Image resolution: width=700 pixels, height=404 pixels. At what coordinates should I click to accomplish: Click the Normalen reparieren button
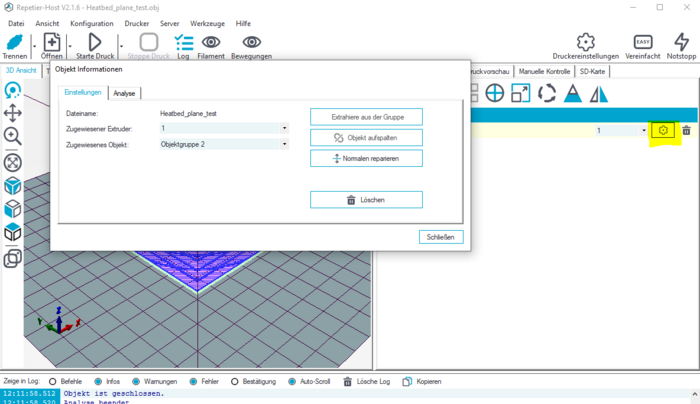point(366,159)
